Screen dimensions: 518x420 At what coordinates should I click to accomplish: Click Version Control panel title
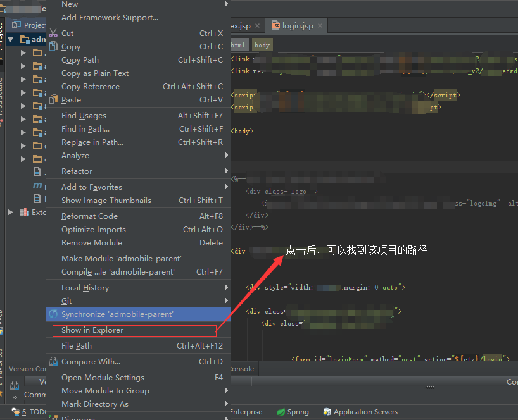[27, 369]
